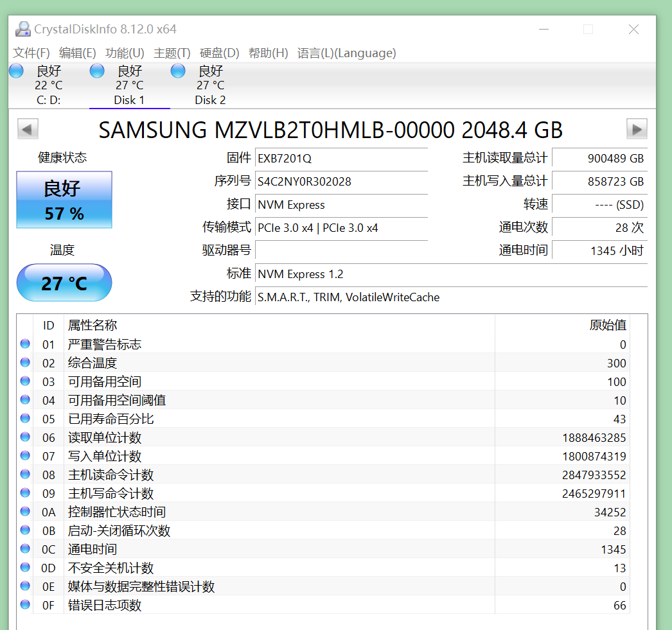Viewport: 672px width, 630px height.
Task: Click status orb of attribute 07 写入单位计数
Action: (25, 456)
